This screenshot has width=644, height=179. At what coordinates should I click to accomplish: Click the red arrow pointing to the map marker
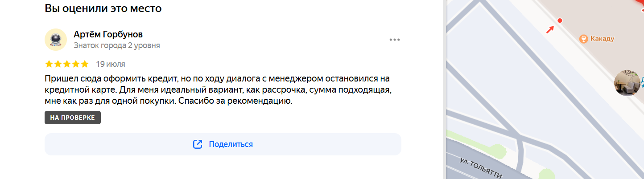pyautogui.click(x=550, y=29)
